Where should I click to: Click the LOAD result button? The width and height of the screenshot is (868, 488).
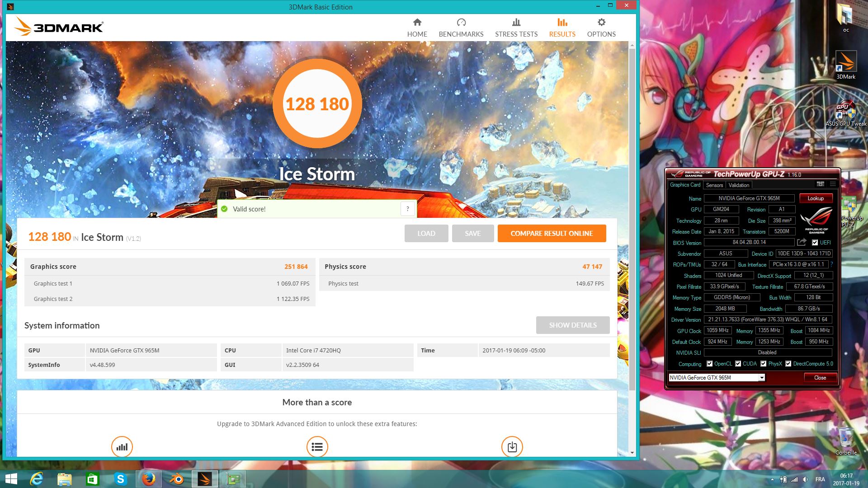[x=426, y=233]
